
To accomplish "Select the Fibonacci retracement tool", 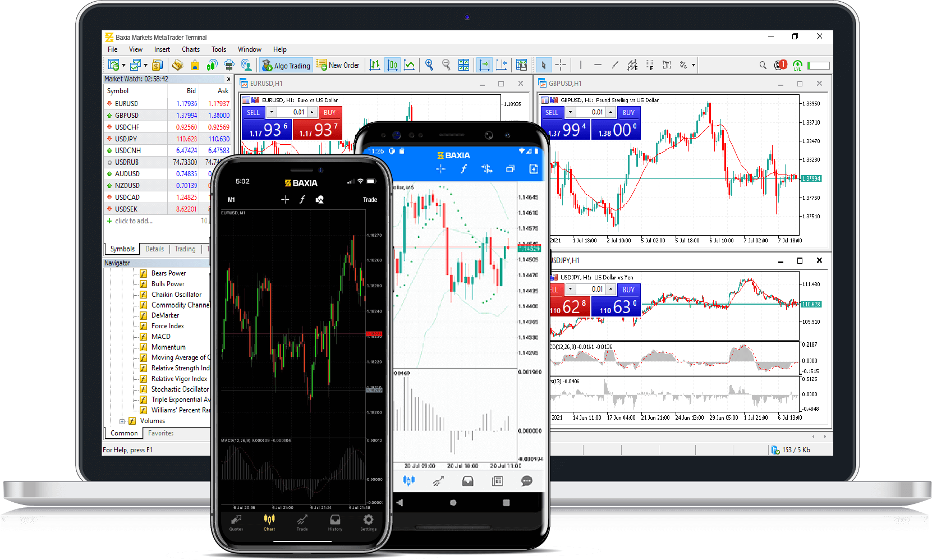I will (649, 65).
